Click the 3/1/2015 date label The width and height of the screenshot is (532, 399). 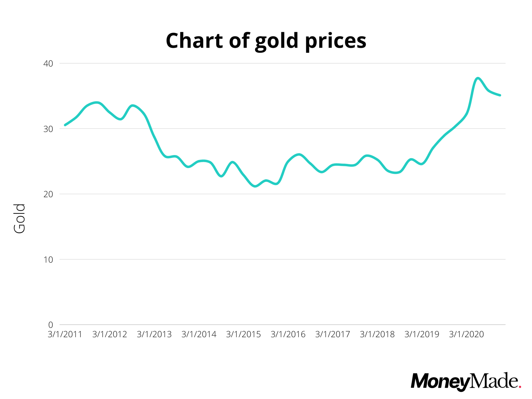(243, 334)
